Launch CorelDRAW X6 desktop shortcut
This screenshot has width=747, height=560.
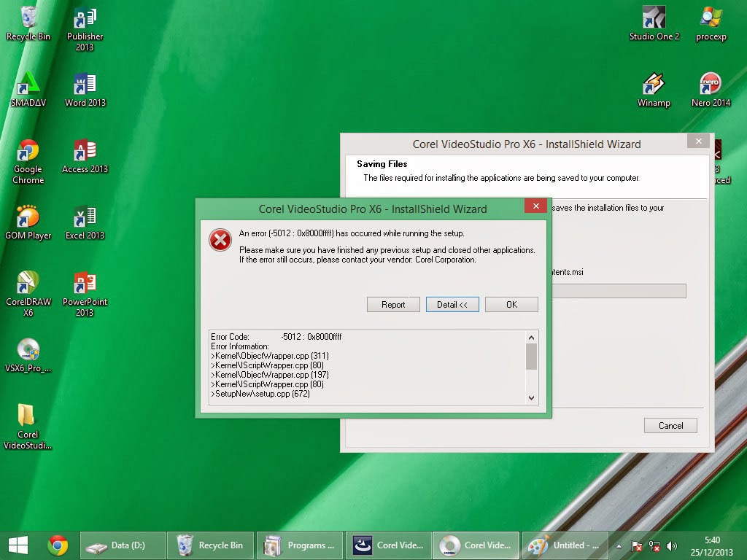(x=28, y=293)
